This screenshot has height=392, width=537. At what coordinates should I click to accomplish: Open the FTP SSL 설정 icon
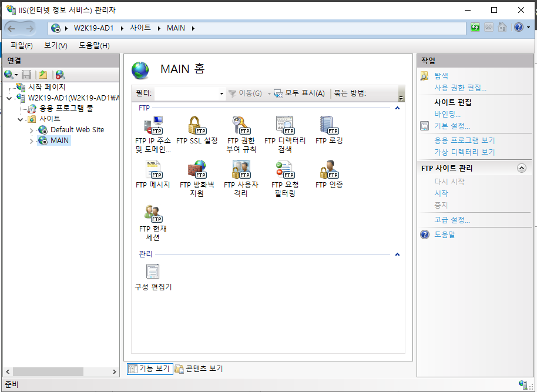click(197, 130)
